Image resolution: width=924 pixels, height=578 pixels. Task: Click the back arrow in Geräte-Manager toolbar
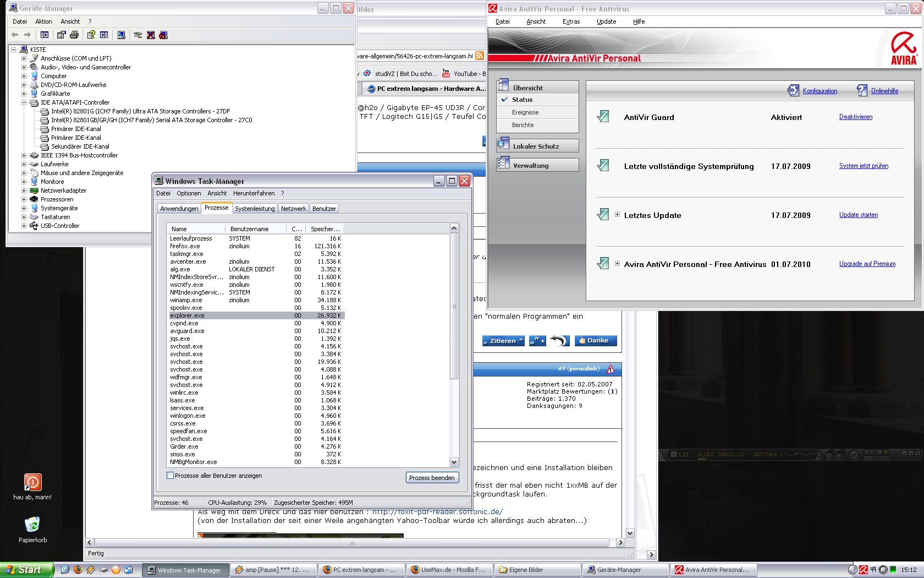15,35
